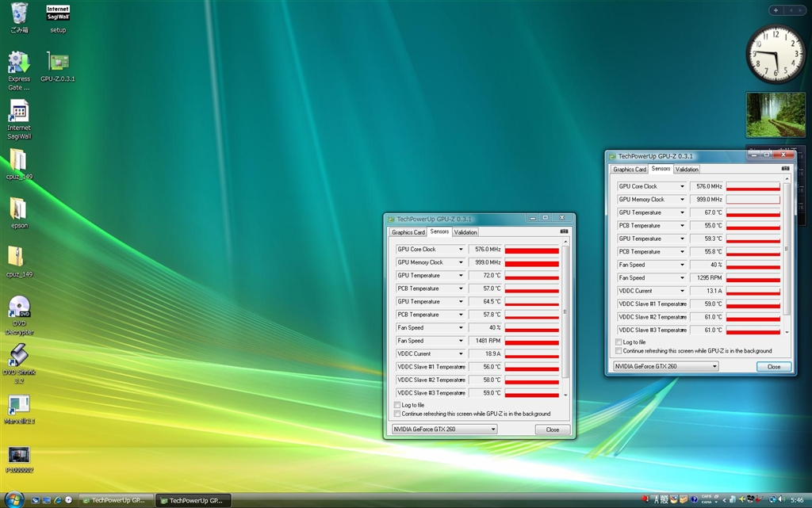
Task: Click the screenshot camera icon in left GPU-Z window
Action: pos(564,232)
